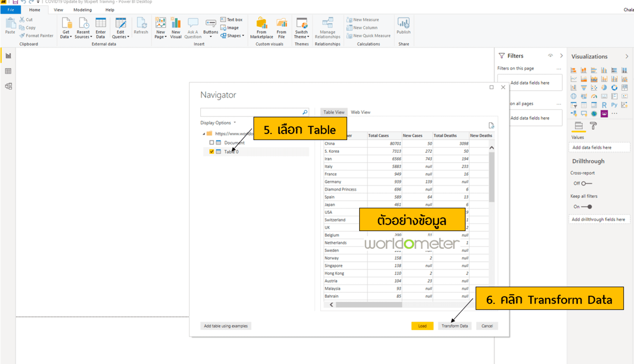Select the Gauge visualization
634x364 pixels.
click(x=594, y=96)
